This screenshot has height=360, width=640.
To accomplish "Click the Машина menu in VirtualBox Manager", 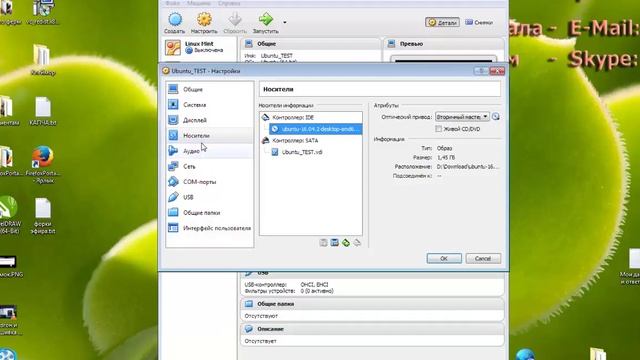I will (199, 3).
